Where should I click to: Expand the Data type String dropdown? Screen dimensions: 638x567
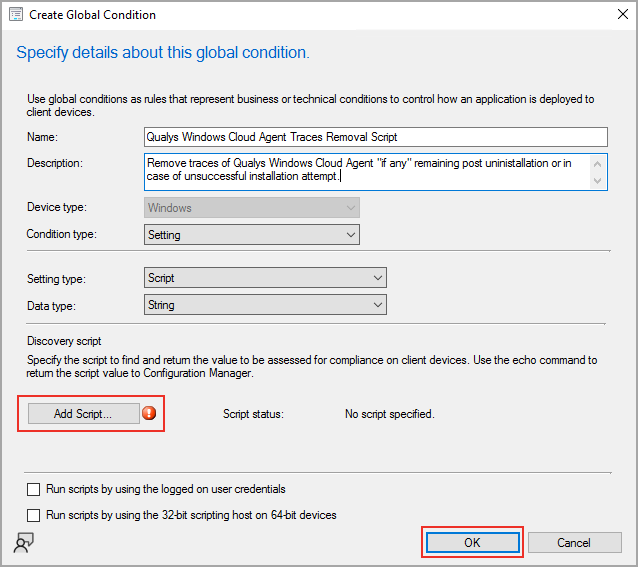265,305
